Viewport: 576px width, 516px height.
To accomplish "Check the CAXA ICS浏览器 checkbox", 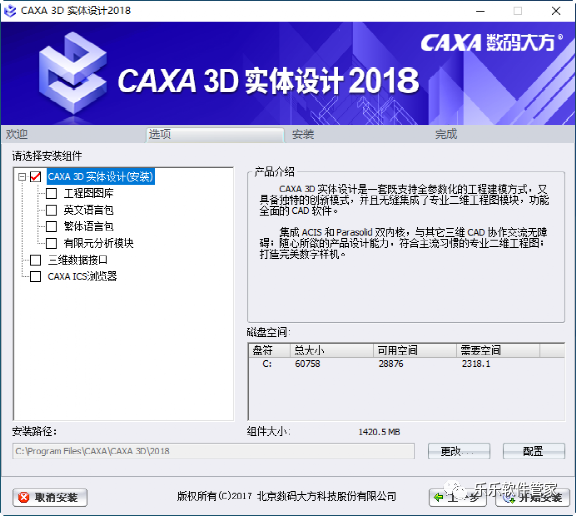I will [x=35, y=276].
